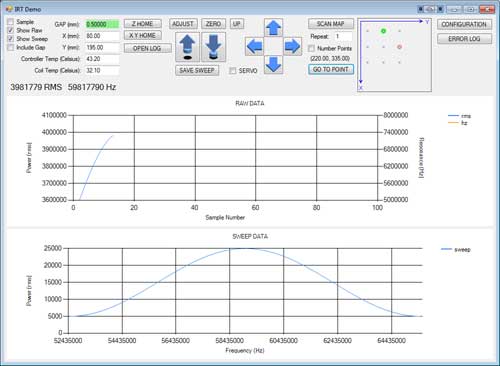
Task: Save the sweep with SAVE SWEEP
Action: pos(197,70)
